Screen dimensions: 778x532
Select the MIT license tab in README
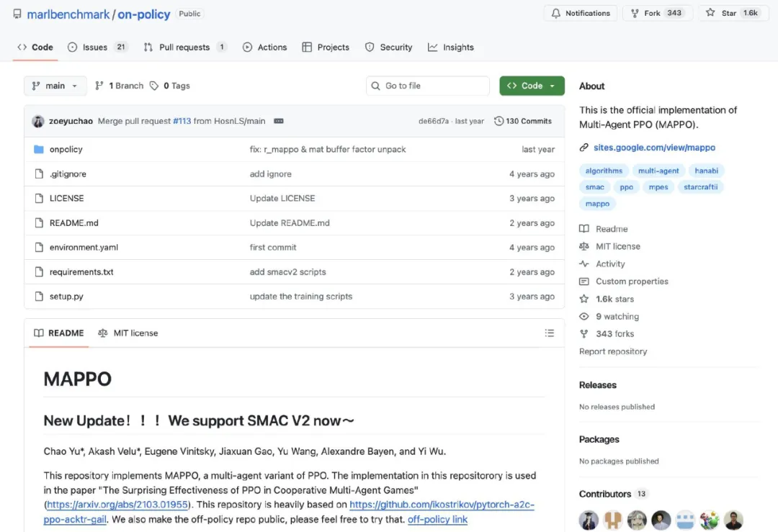(128, 333)
